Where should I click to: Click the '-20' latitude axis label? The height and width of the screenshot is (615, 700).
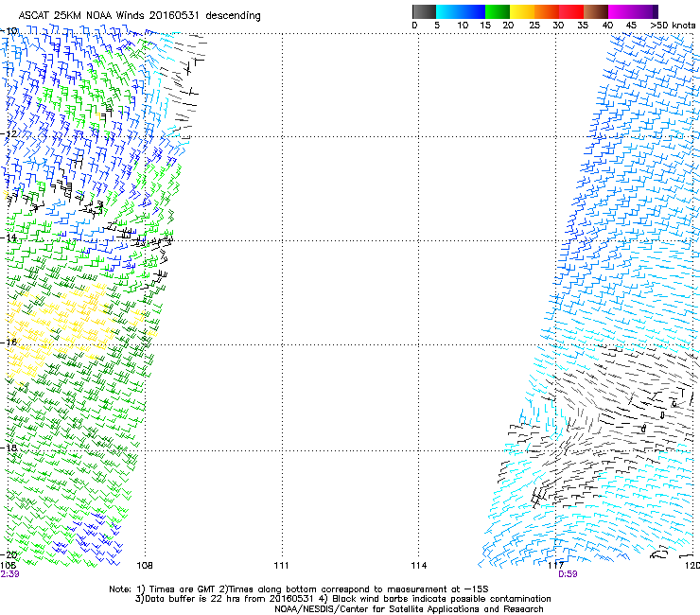pyautogui.click(x=9, y=554)
